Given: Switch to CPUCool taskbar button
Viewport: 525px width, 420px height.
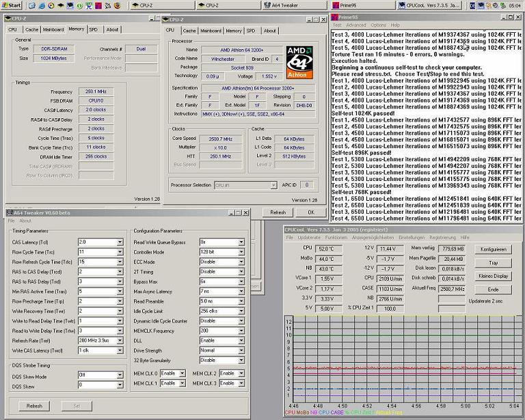Looking at the screenshot, I should coord(430,5).
